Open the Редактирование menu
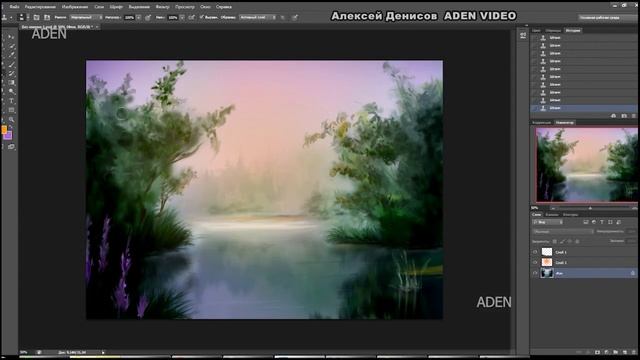Viewport: 640px width, 360px height. 40,7
